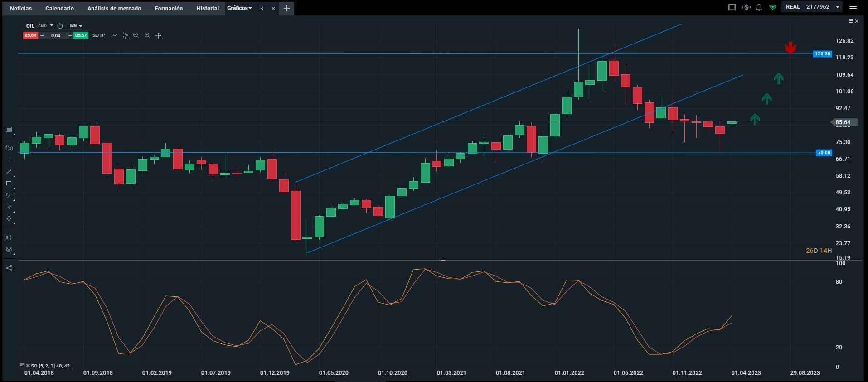Image resolution: width=868 pixels, height=382 pixels.
Task: Click the 0.04 volume input field
Action: 56,35
